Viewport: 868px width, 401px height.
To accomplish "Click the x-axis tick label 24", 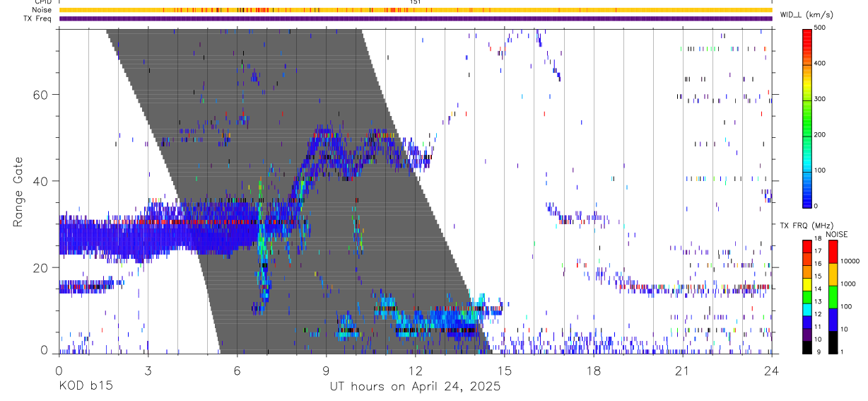I will (771, 370).
